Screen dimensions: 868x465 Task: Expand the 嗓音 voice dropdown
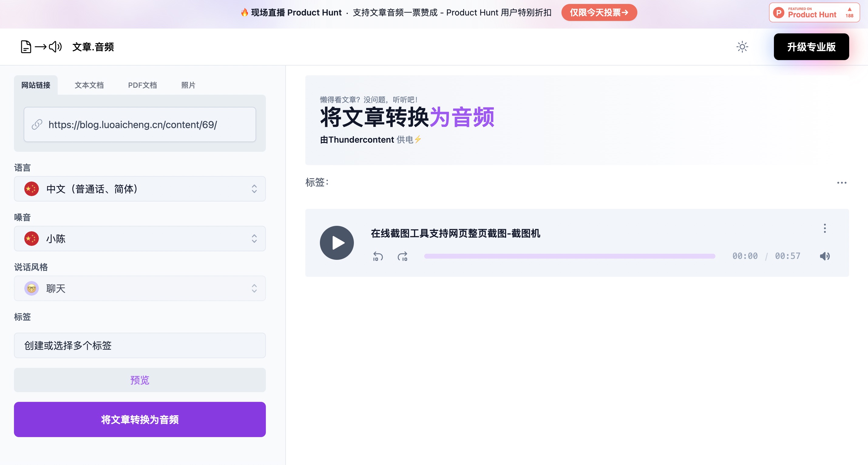click(x=140, y=239)
